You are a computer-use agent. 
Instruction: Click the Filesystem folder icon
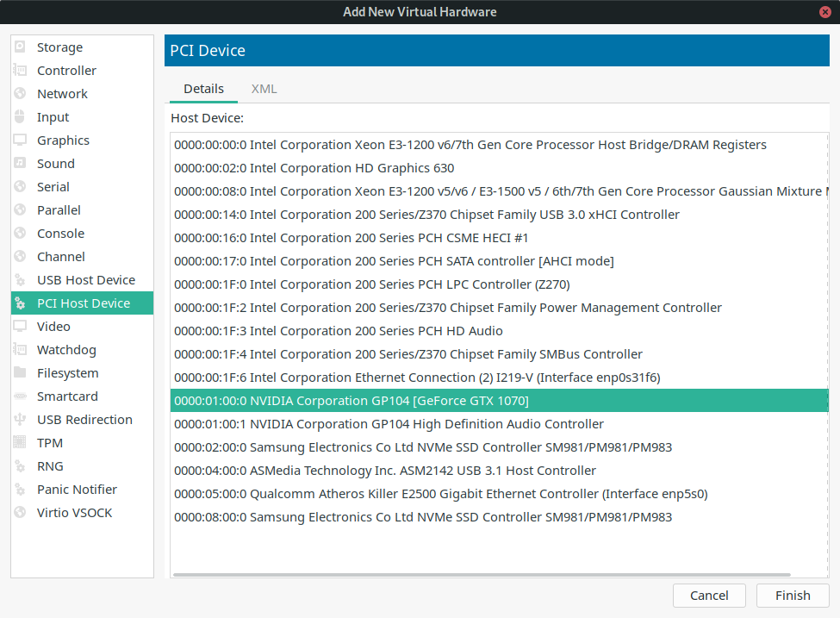[20, 373]
